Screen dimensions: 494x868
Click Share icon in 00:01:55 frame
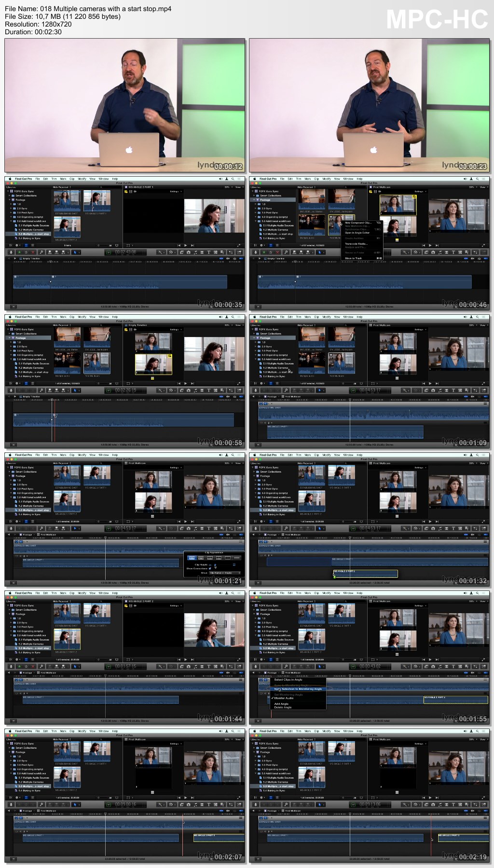(483, 666)
